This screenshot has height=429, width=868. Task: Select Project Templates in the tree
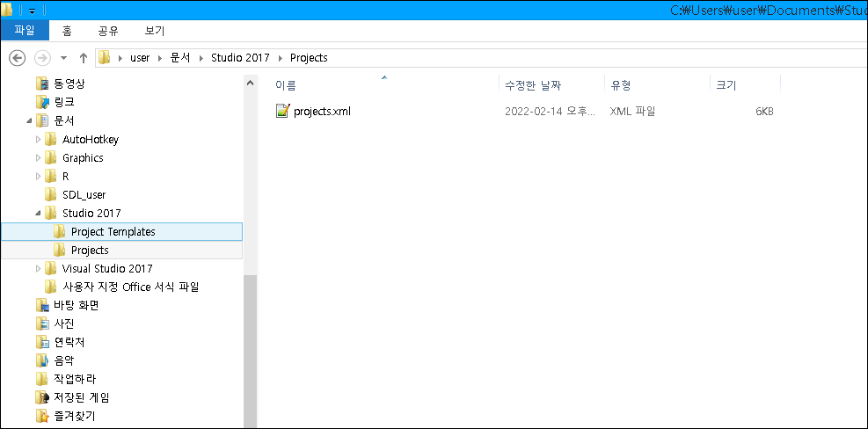pyautogui.click(x=113, y=232)
